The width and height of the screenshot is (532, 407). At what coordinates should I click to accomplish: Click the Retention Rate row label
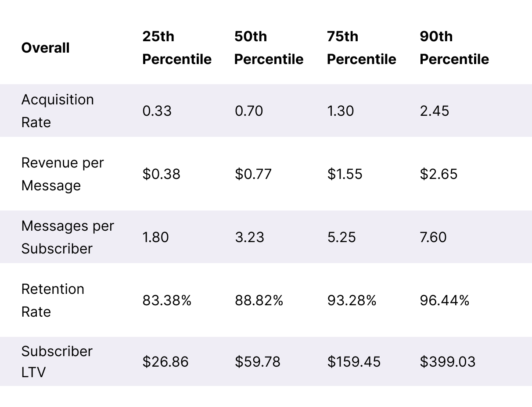click(53, 300)
